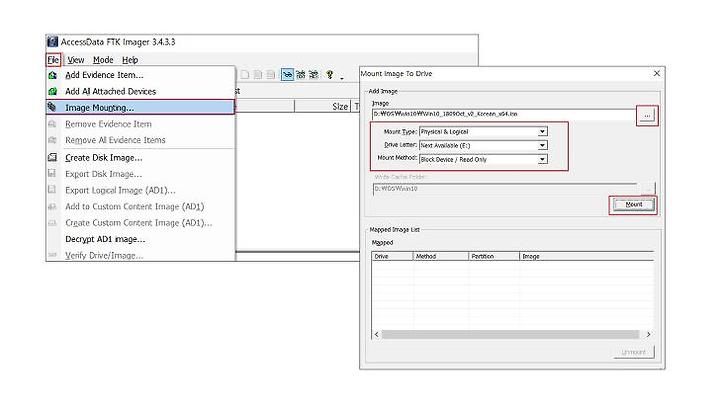The image size is (720, 404).
Task: Expand the Drive Letter dropdown
Action: [x=542, y=146]
